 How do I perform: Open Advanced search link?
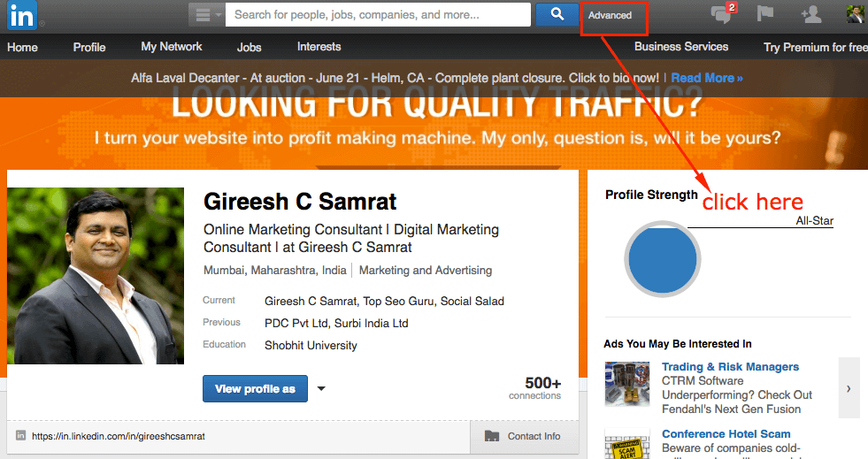click(x=610, y=16)
